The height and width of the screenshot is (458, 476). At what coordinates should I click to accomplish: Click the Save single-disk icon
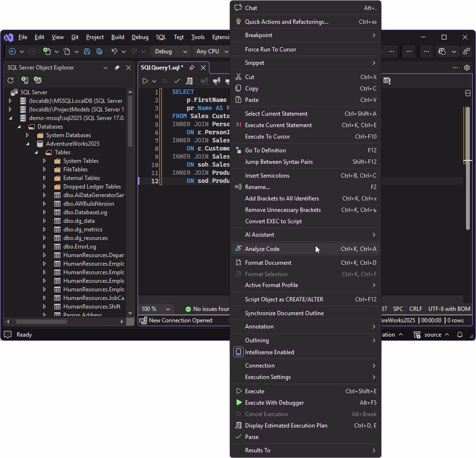pyautogui.click(x=87, y=51)
